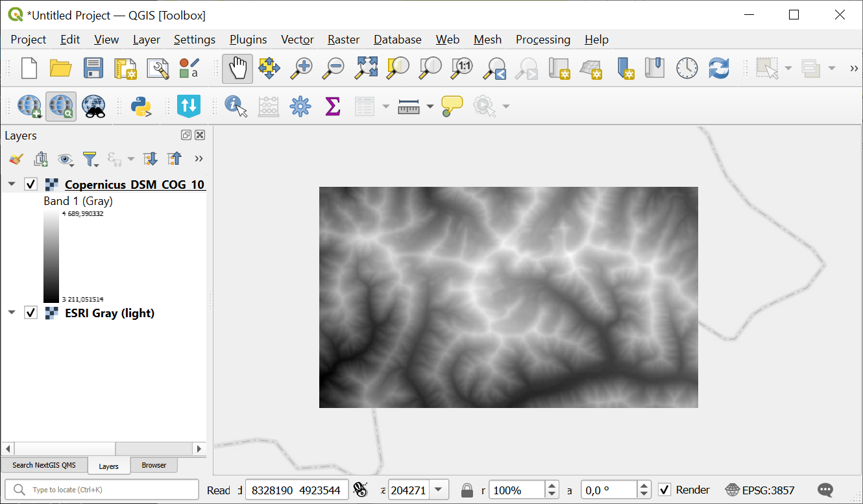Click the Show Statistical Summary sigma icon
The height and width of the screenshot is (504, 863).
pos(332,106)
